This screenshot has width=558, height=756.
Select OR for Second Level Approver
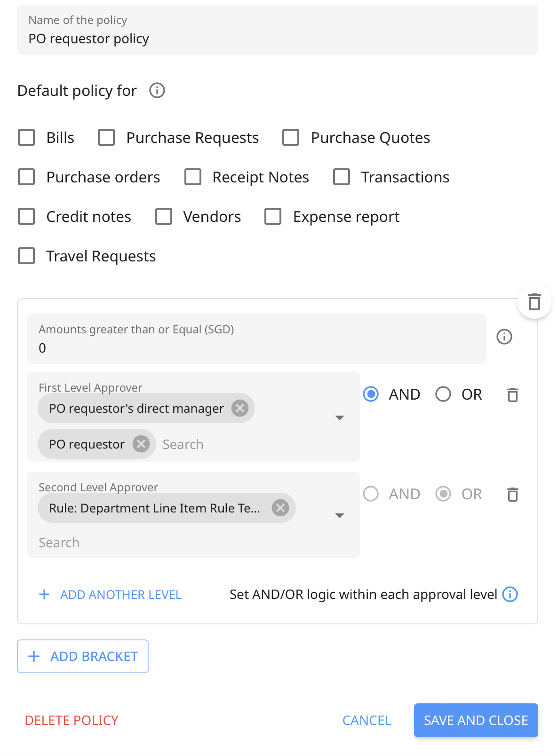click(443, 494)
